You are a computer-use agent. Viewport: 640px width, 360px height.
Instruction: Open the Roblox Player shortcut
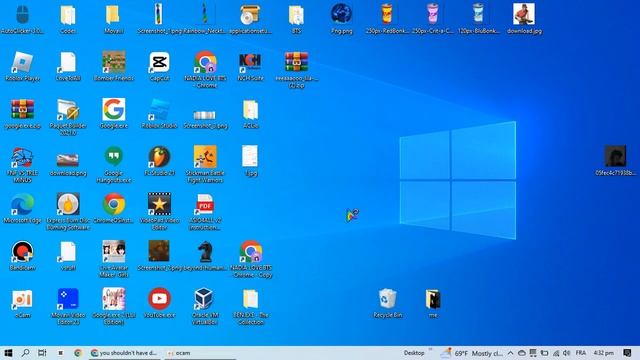click(x=22, y=67)
